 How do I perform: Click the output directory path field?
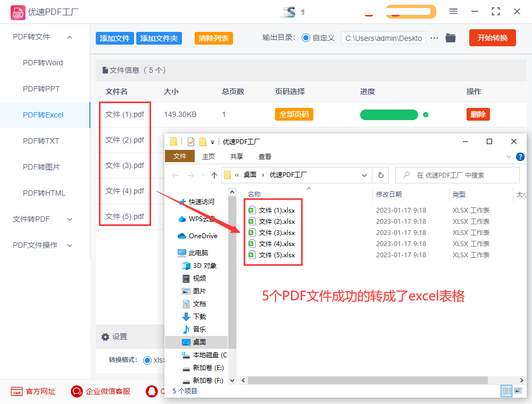tap(384, 38)
